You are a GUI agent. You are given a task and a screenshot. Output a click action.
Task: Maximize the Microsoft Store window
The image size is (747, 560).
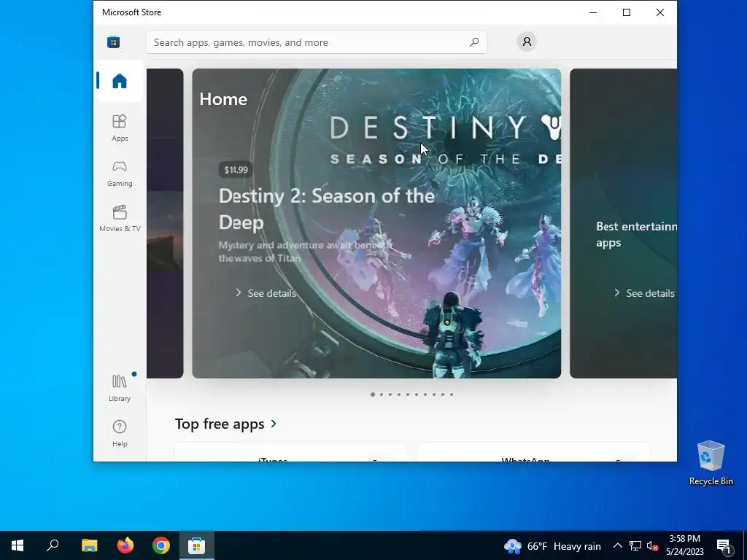pos(627,12)
